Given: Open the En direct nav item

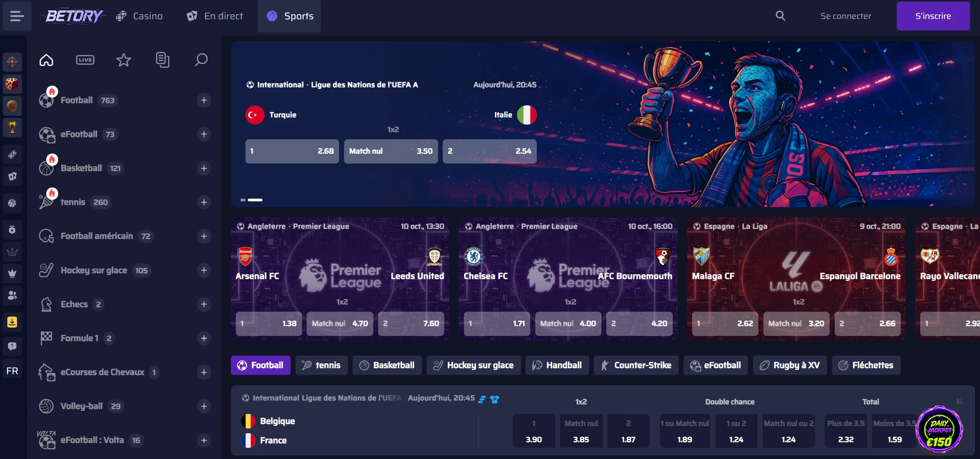Looking at the screenshot, I should [x=215, y=16].
